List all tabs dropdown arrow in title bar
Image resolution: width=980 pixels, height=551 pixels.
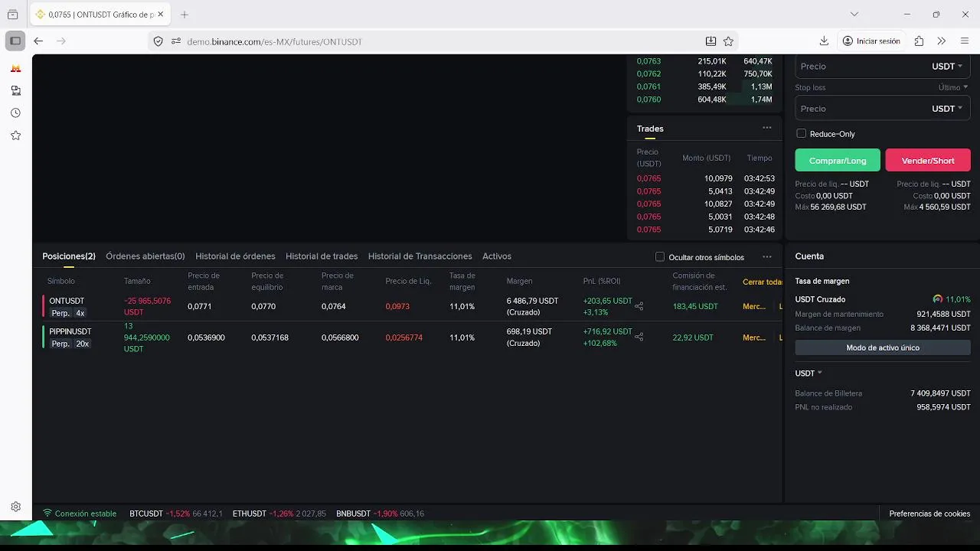pos(854,15)
